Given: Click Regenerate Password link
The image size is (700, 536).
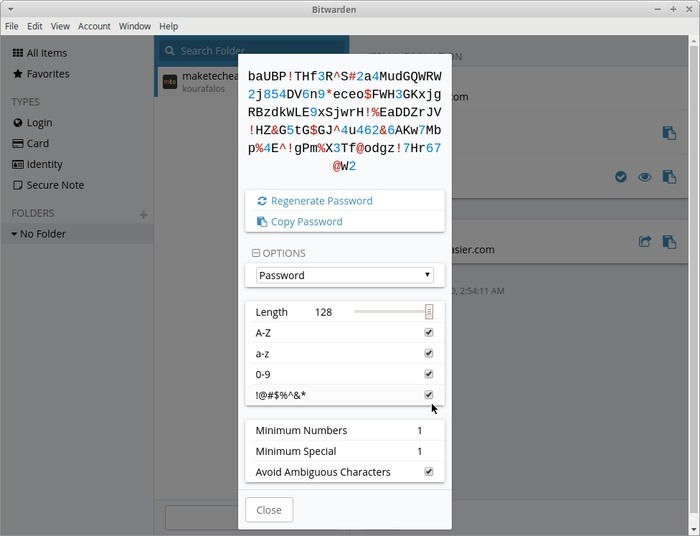Looking at the screenshot, I should tap(321, 201).
